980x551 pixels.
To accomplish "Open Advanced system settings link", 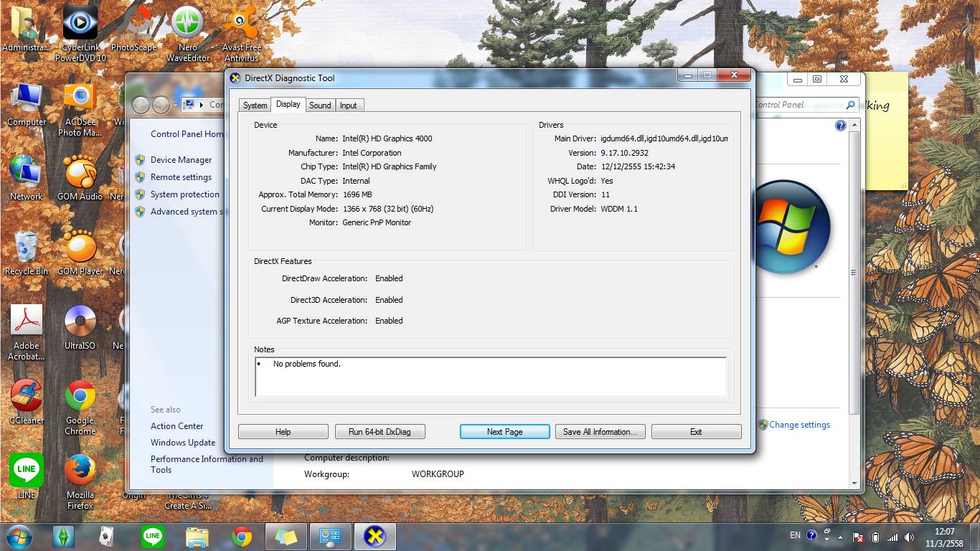I will click(x=187, y=212).
